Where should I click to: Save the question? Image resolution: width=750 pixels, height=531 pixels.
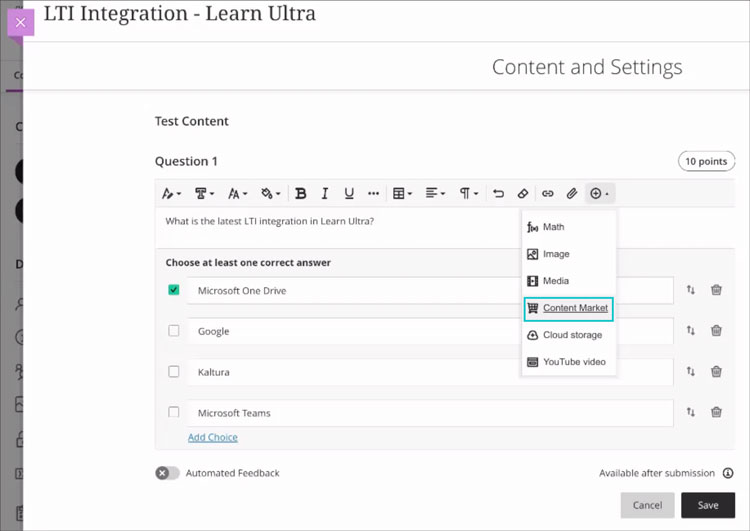pos(708,505)
